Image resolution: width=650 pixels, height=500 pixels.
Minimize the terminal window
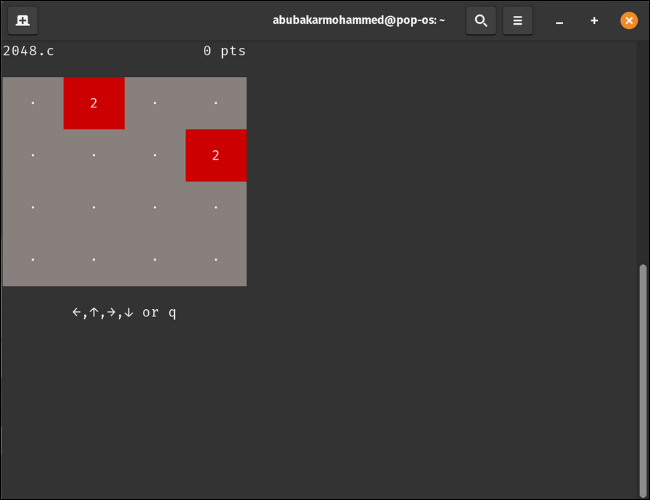click(559, 20)
